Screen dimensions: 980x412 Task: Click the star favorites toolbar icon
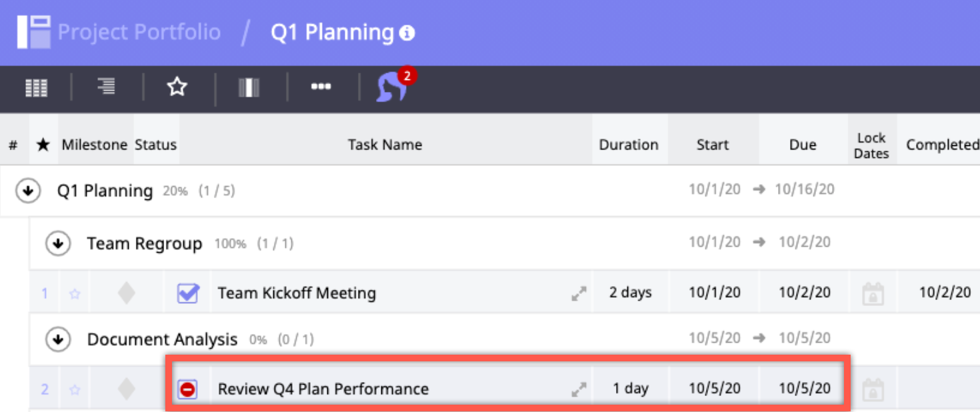(x=177, y=87)
